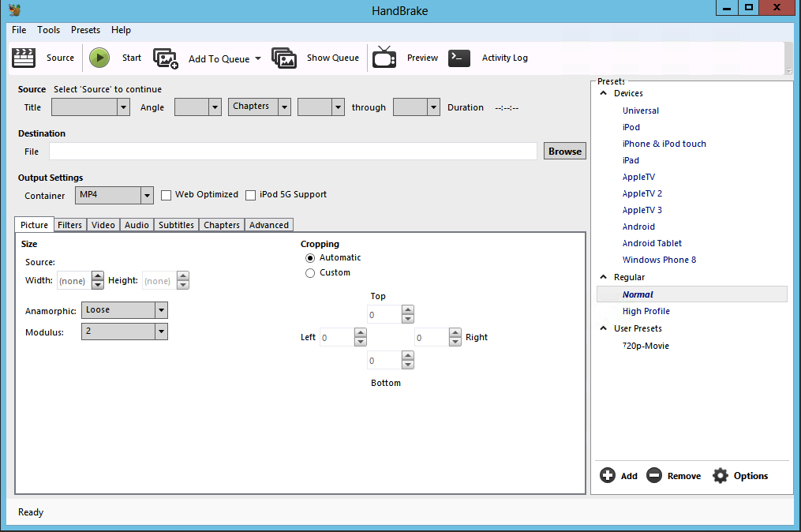Click the Source toolbar label
The height and width of the screenshot is (532, 801).
click(x=60, y=58)
